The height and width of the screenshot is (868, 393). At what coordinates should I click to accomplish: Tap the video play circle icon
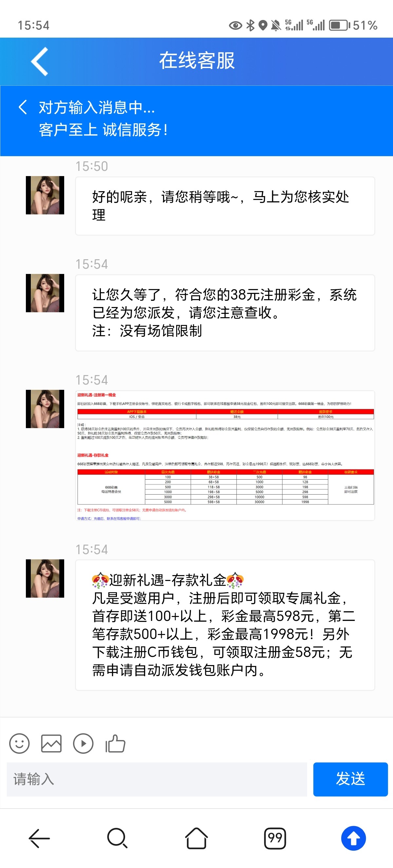pyautogui.click(x=83, y=743)
